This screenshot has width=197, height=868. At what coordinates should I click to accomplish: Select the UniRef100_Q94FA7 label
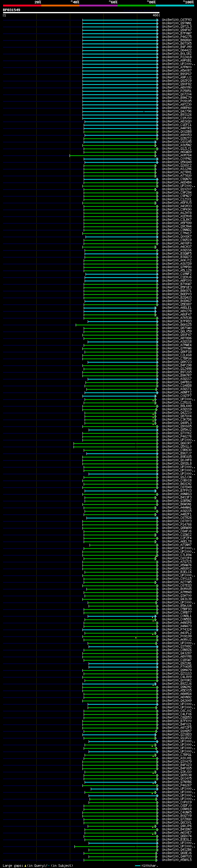(x=176, y=30)
